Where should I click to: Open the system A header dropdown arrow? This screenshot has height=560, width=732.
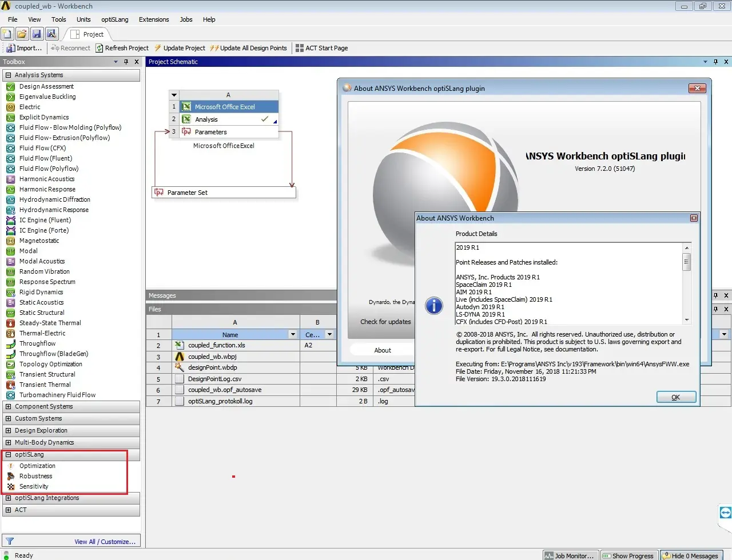click(x=174, y=95)
